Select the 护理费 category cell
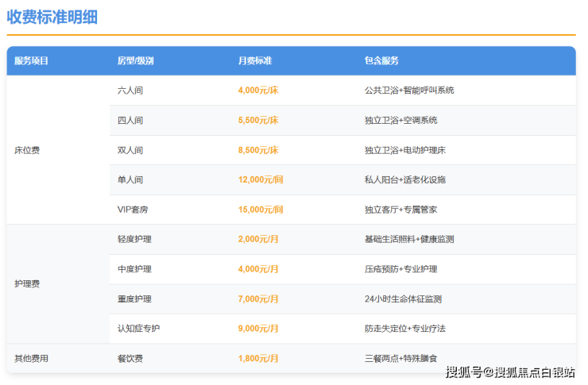The width and height of the screenshot is (588, 385). [x=27, y=283]
